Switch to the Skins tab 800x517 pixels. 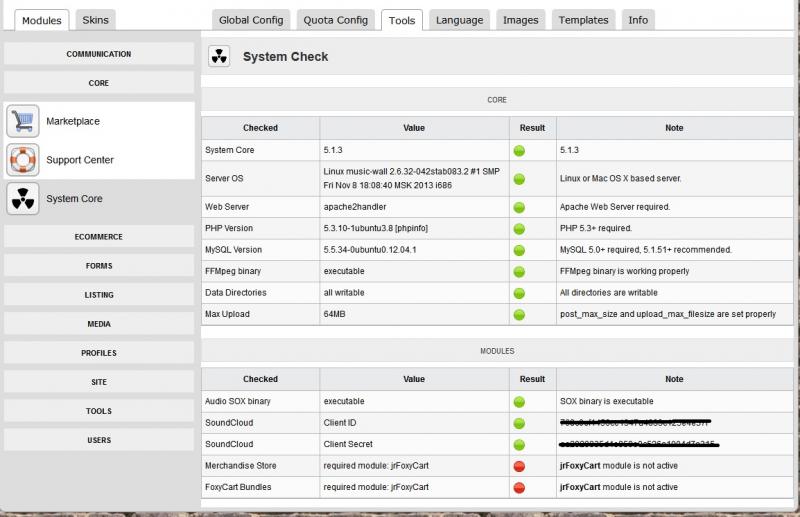(96, 20)
